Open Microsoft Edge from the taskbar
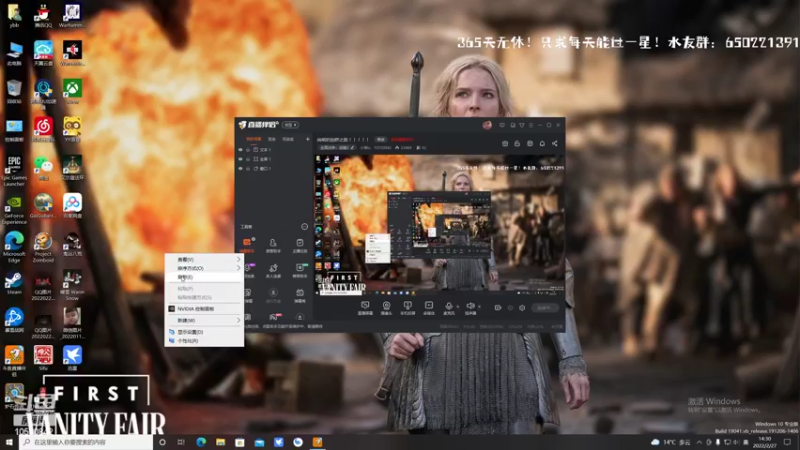The image size is (800, 450). 201,442
